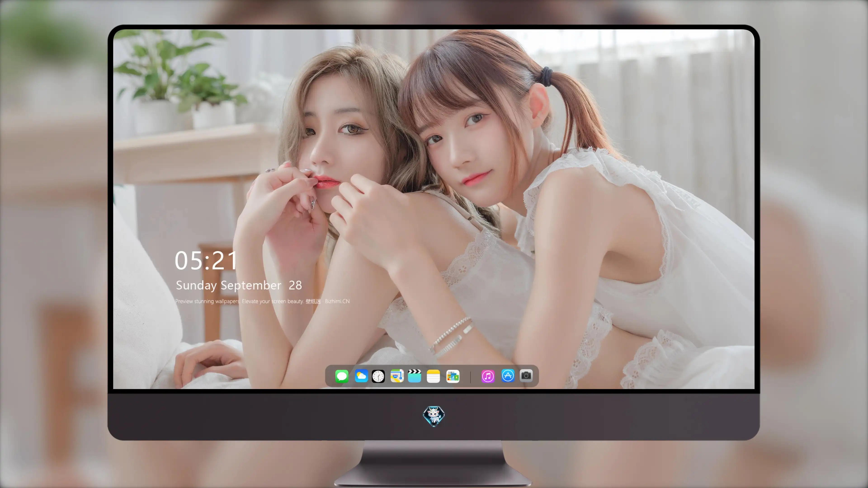
Task: Click the 05:21 clock display
Action: coord(206,261)
